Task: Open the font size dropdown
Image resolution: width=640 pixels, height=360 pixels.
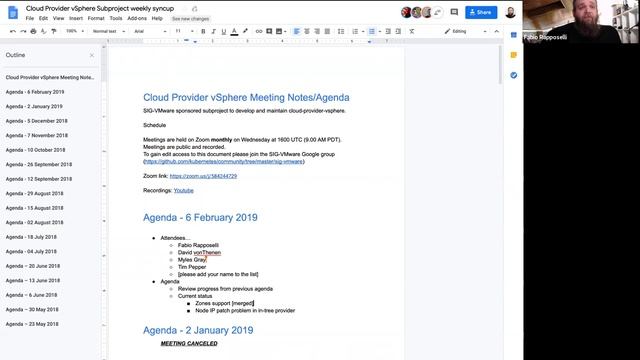Action: click(184, 31)
